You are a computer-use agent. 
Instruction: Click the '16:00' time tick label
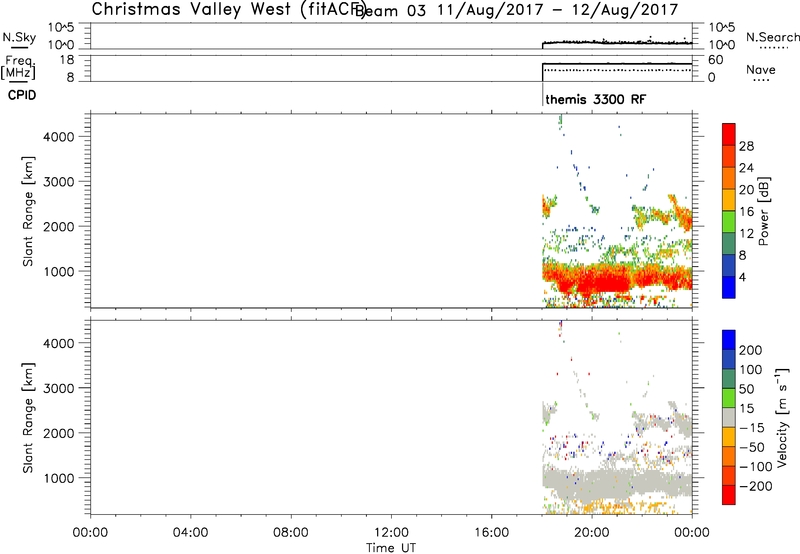click(x=491, y=533)
